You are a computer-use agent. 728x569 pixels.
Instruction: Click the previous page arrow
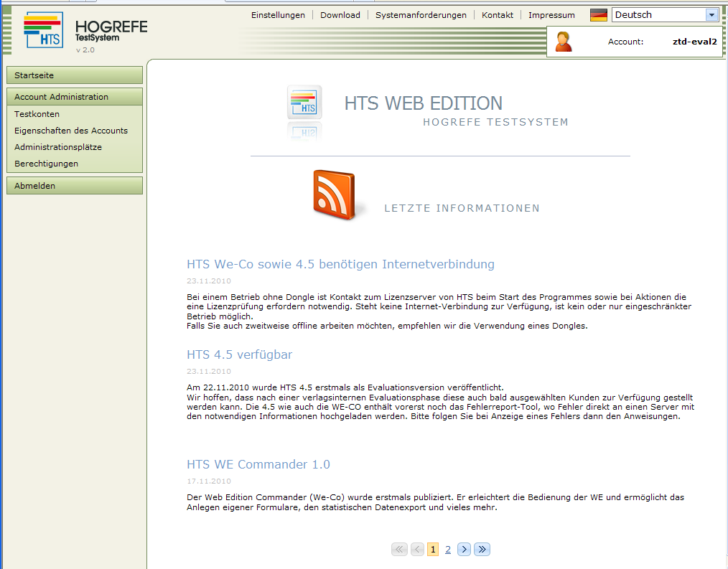[418, 550]
